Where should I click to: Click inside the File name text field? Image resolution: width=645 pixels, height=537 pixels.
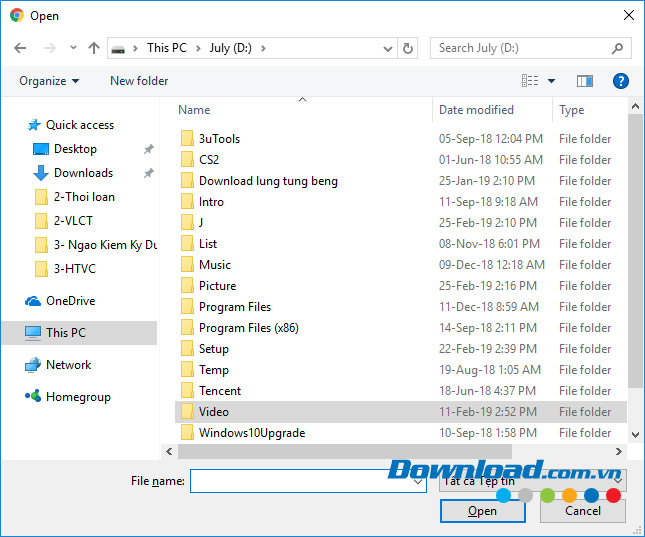coord(300,482)
